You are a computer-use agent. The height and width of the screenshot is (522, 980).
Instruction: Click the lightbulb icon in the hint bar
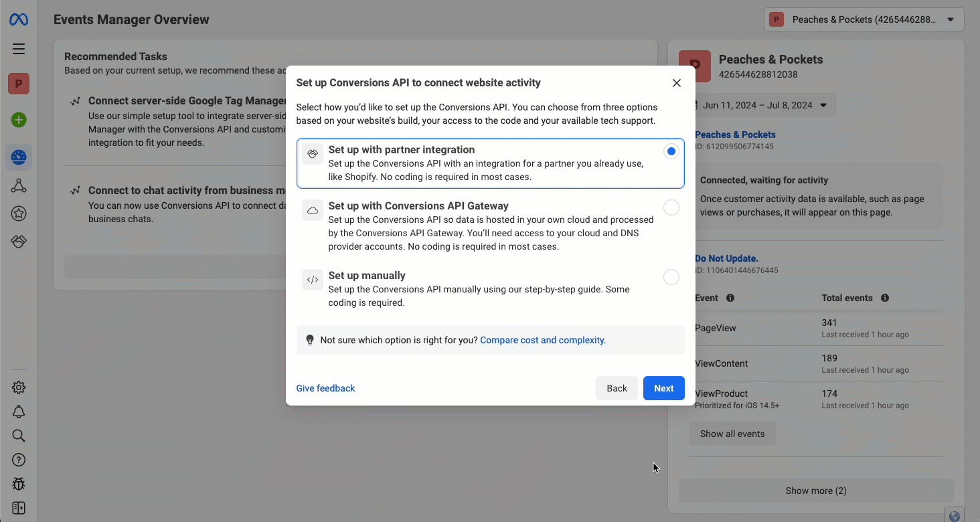(x=310, y=340)
